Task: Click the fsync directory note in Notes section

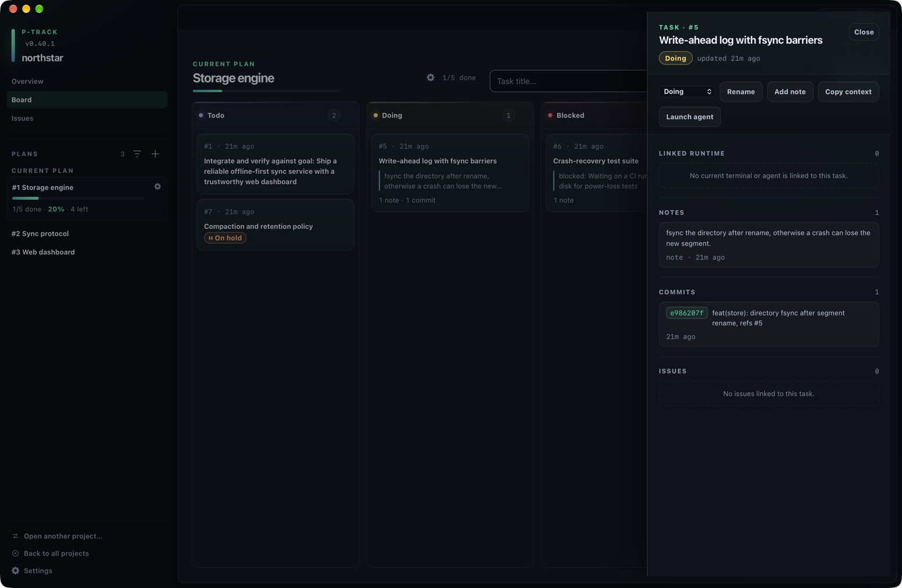Action: 768,245
